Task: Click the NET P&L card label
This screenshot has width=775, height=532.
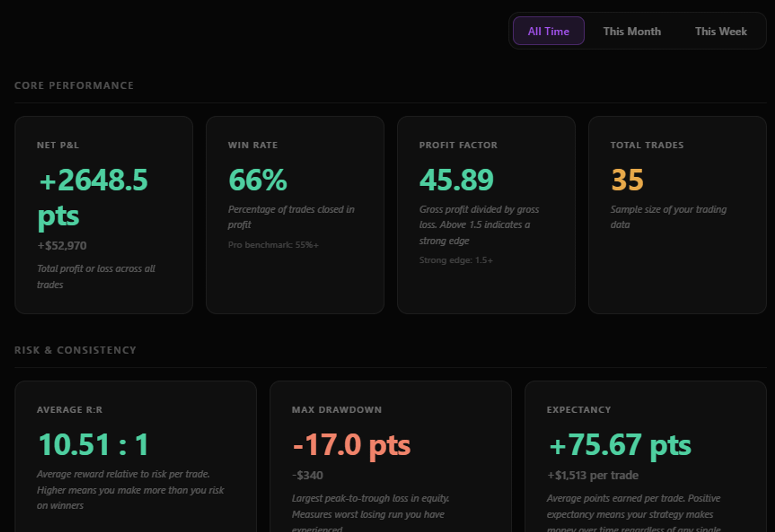Action: coord(58,145)
